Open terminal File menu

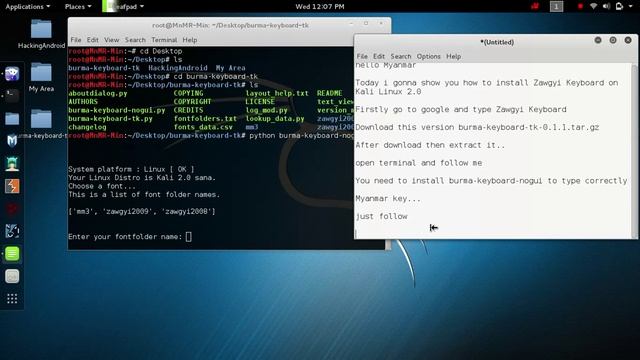pyautogui.click(x=76, y=40)
